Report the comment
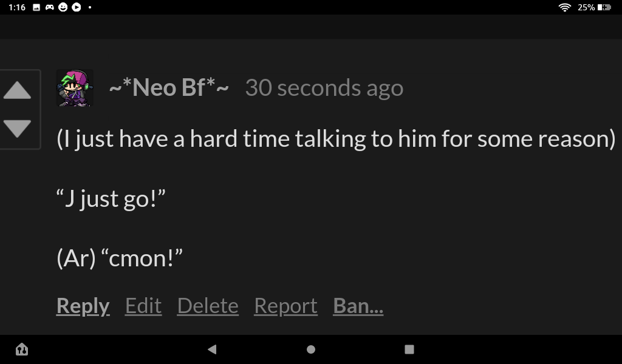622x364 pixels. pyautogui.click(x=285, y=306)
